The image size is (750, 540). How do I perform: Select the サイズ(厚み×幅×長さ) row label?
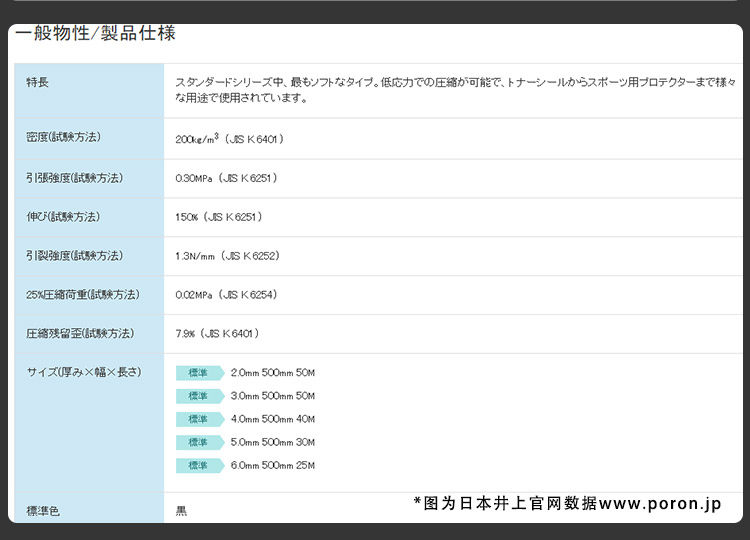tap(84, 372)
